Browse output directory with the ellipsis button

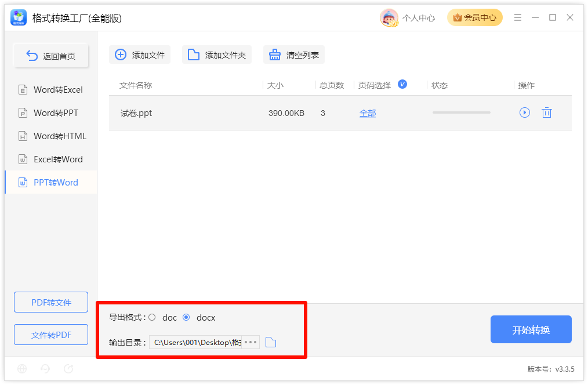pos(251,342)
